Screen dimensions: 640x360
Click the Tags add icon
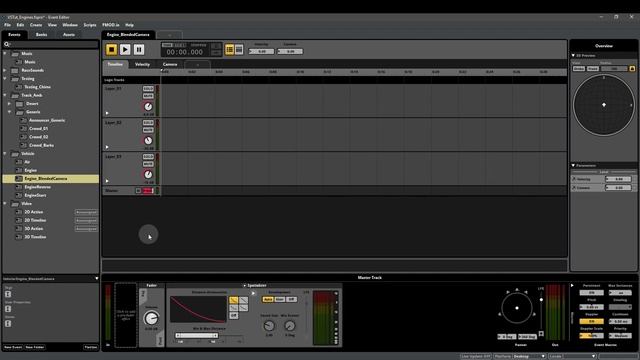tap(8, 294)
